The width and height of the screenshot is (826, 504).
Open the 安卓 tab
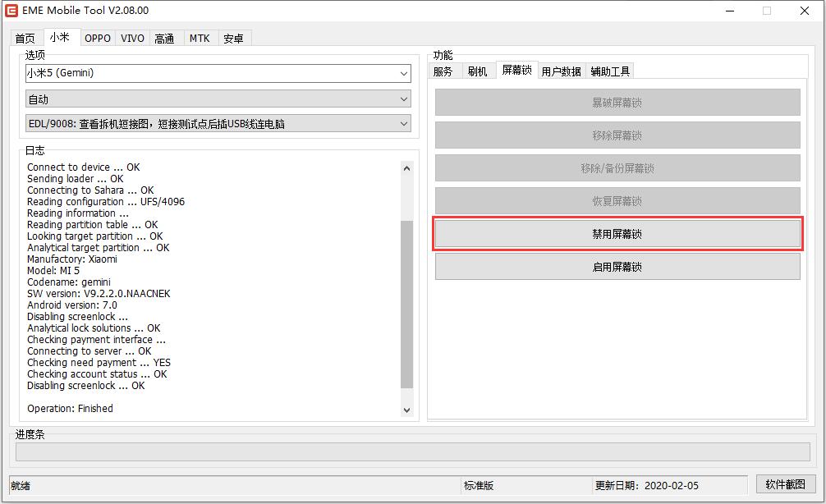pos(233,39)
